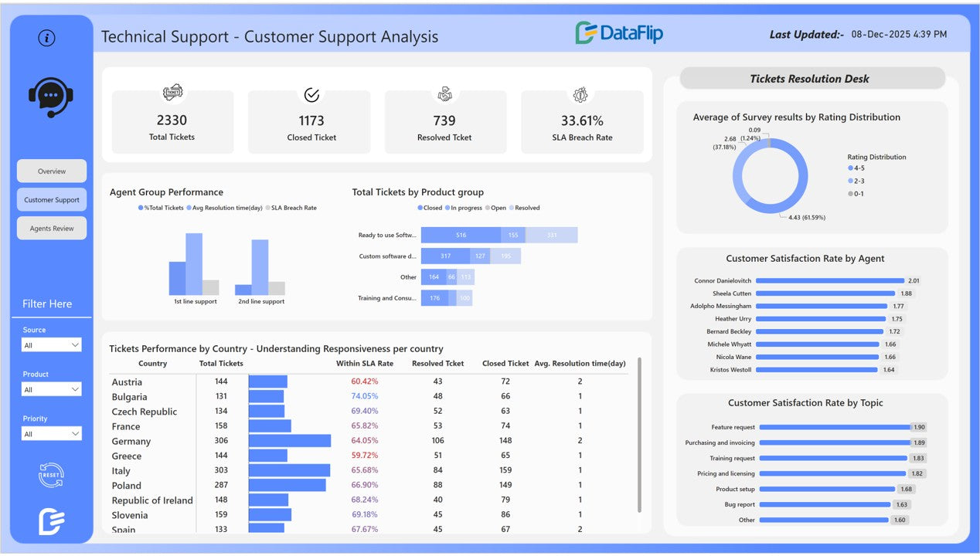This screenshot has width=980, height=556.
Task: Go to the Agents Review page
Action: pos(52,229)
